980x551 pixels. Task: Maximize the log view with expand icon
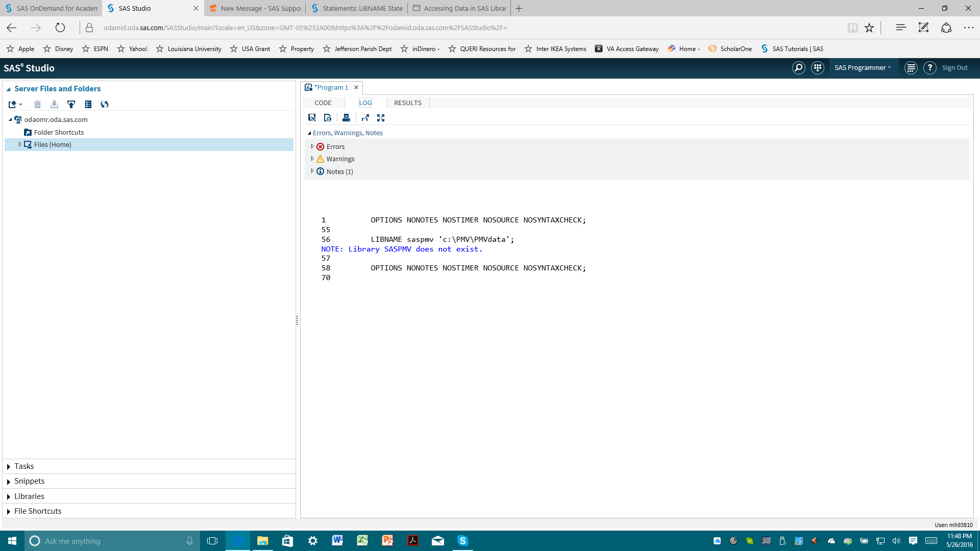tap(381, 118)
